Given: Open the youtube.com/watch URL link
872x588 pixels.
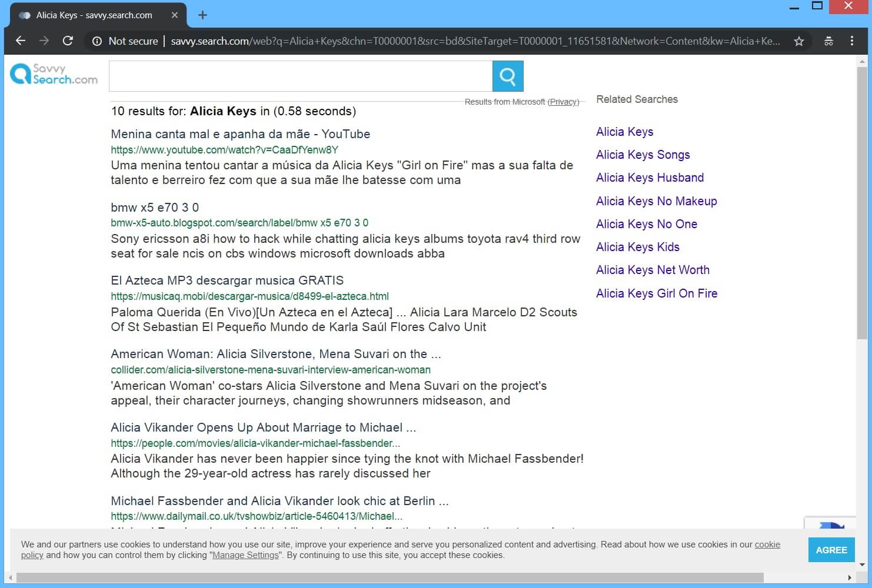Looking at the screenshot, I should [x=225, y=150].
